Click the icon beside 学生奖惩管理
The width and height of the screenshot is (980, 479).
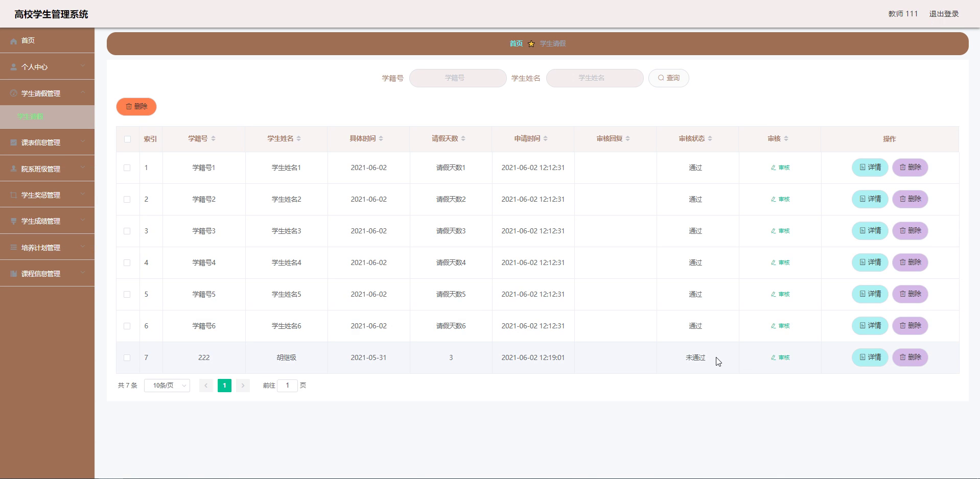pyautogui.click(x=14, y=195)
